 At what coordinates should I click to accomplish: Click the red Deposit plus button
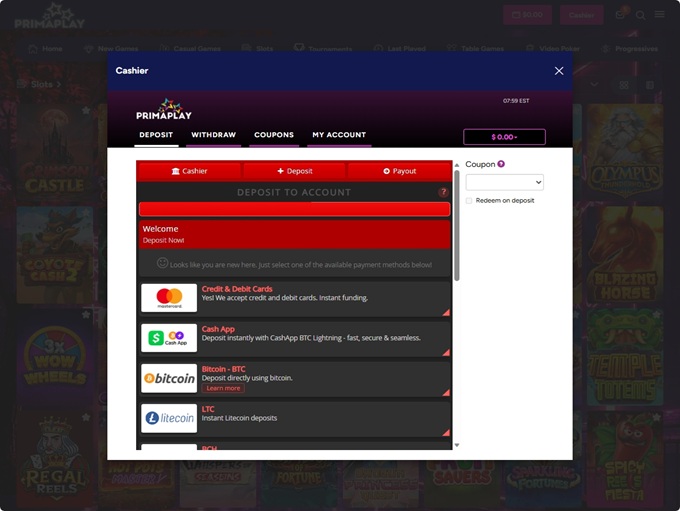pos(294,171)
